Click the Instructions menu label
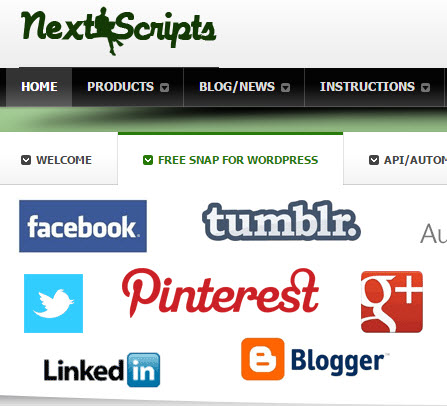This screenshot has height=406, width=447. 367,87
